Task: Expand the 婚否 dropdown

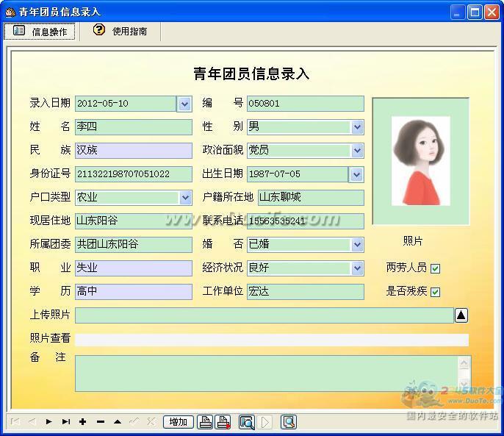Action: (x=357, y=245)
